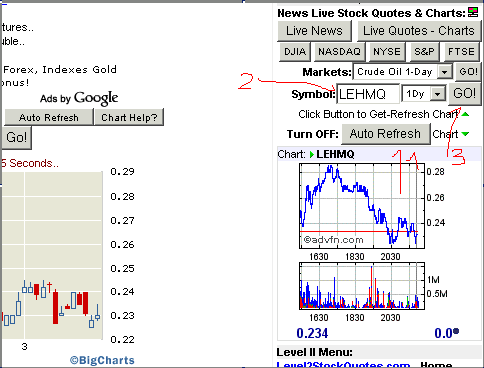This screenshot has height=368, width=484.
Task: Open Chart Help? button
Action: [129, 117]
